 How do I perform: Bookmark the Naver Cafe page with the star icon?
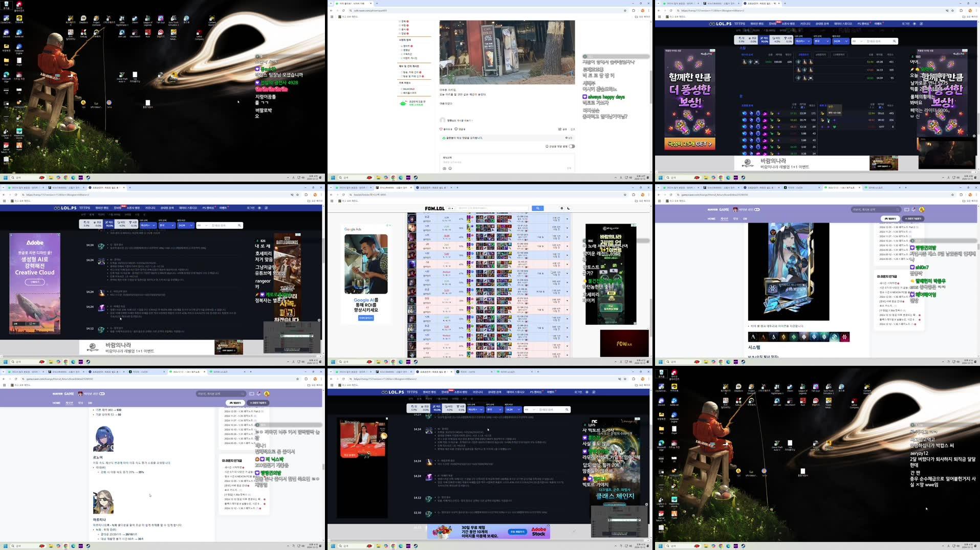[x=625, y=10]
